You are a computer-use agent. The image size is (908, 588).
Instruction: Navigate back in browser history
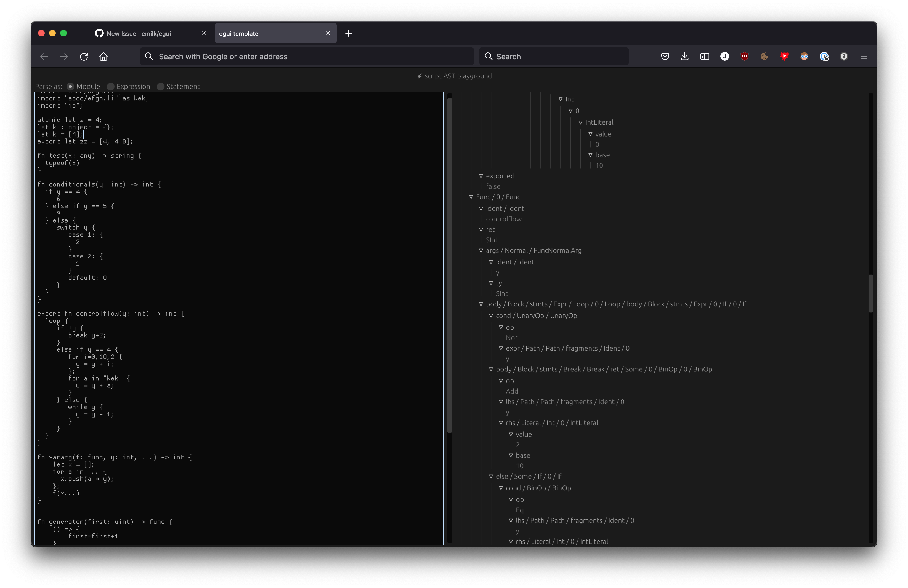44,57
